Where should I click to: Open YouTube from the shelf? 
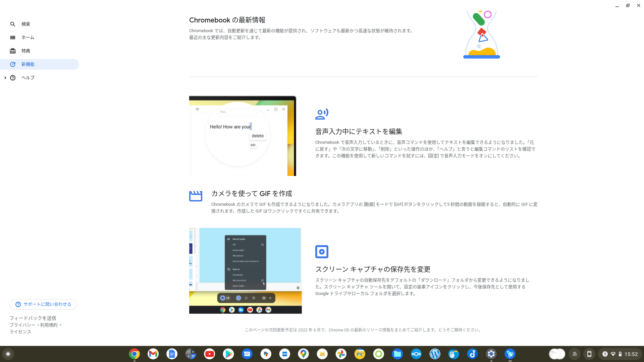click(x=210, y=354)
